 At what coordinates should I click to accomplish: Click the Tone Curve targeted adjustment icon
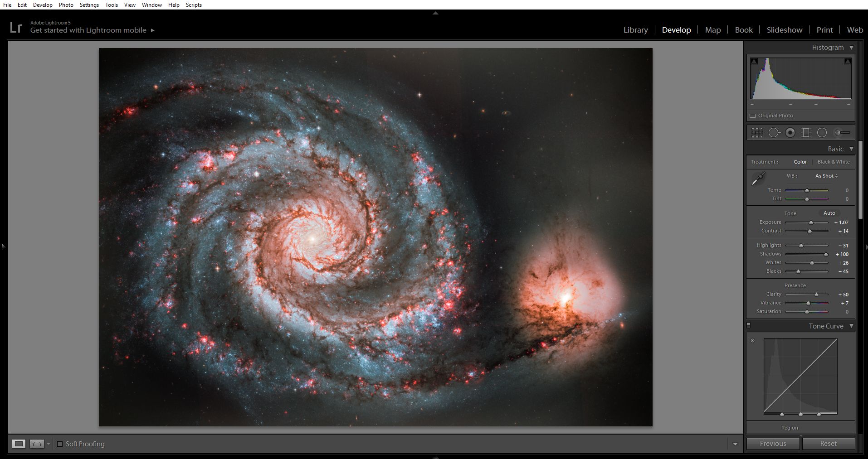point(753,341)
